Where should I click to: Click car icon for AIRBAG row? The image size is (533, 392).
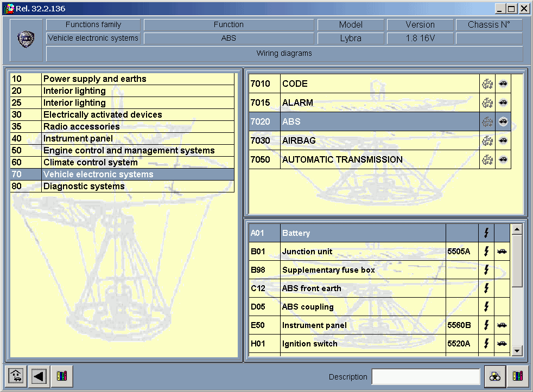point(503,140)
